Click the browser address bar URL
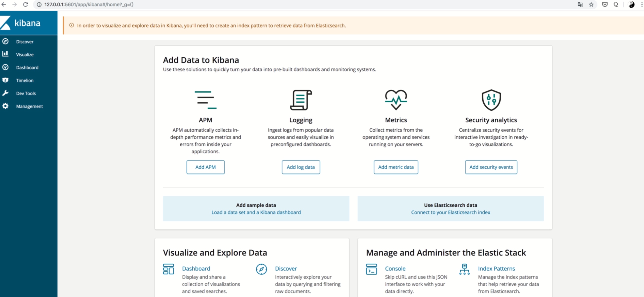 click(x=89, y=4)
